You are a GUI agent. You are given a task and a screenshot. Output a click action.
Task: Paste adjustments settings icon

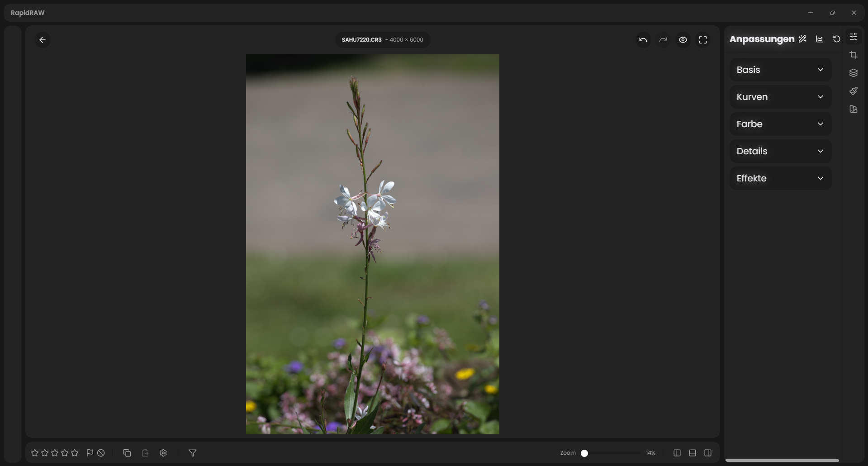[145, 453]
